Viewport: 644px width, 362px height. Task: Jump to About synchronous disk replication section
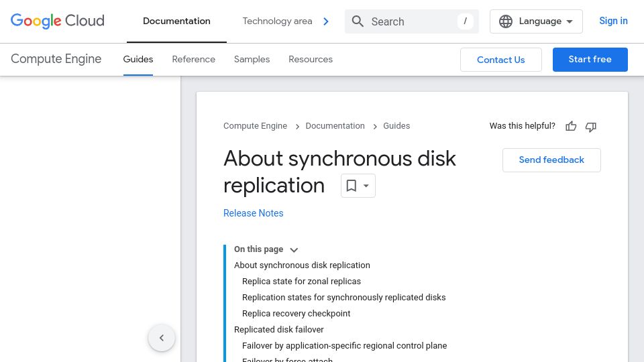coord(302,265)
